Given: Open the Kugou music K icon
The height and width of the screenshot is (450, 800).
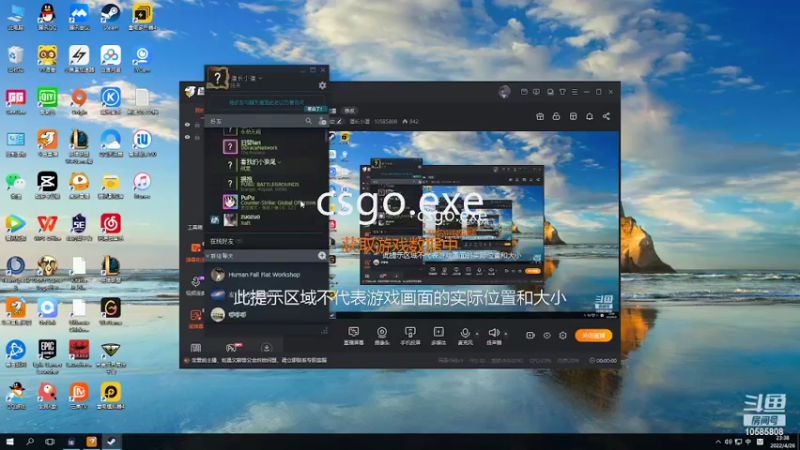Looking at the screenshot, I should click(110, 99).
